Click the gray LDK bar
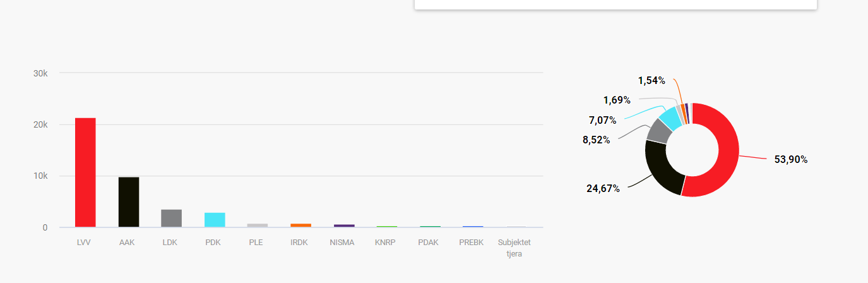The height and width of the screenshot is (283, 868). (172, 218)
